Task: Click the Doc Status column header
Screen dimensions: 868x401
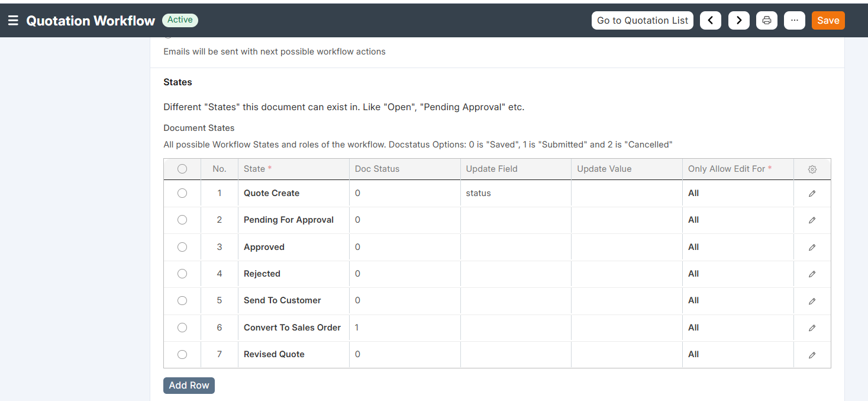Action: pyautogui.click(x=405, y=169)
